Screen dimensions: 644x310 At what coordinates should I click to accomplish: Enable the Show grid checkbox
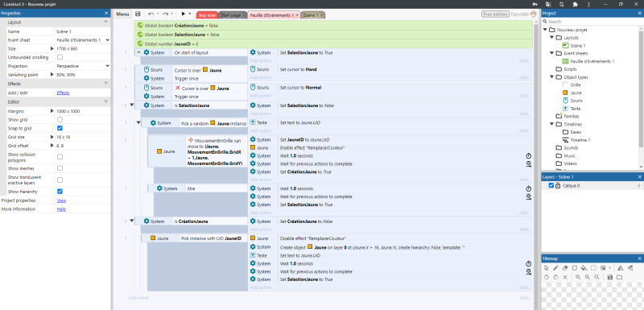[x=60, y=119]
